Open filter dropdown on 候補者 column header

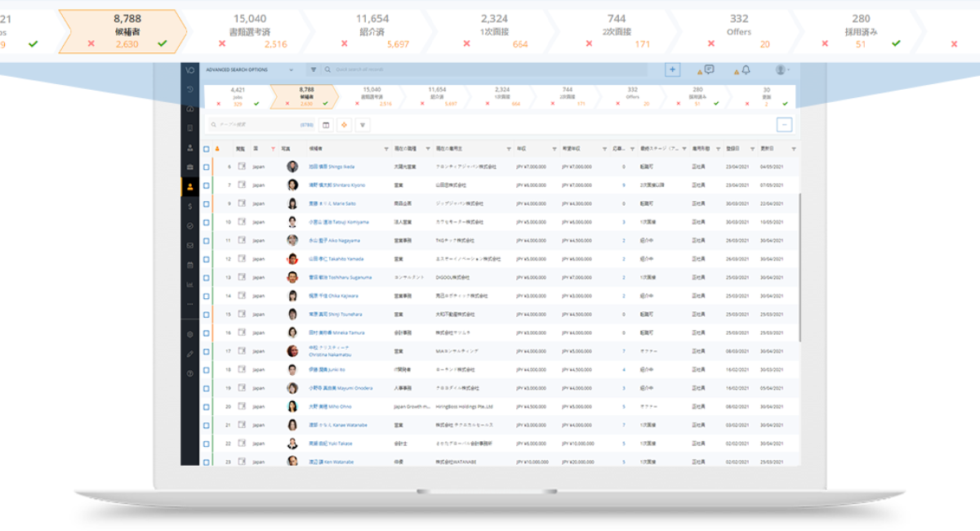386,149
